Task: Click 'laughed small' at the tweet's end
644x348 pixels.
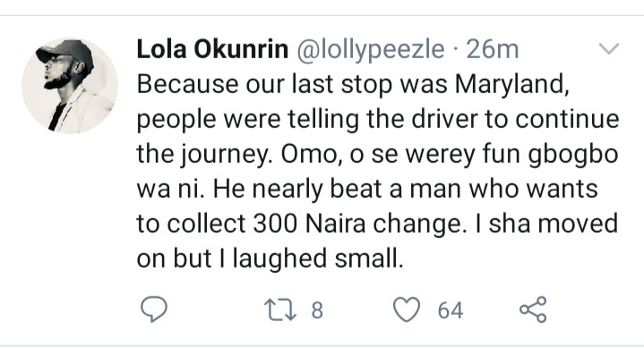Action: click(x=318, y=259)
